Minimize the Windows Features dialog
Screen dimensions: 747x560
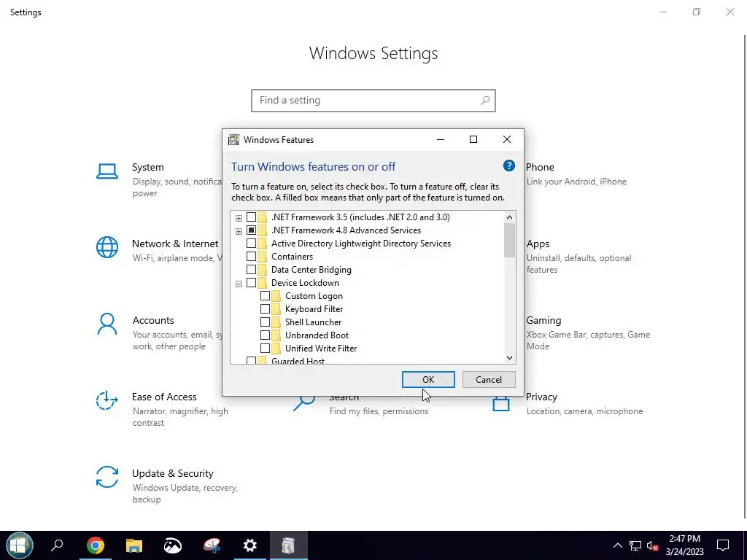coord(441,139)
